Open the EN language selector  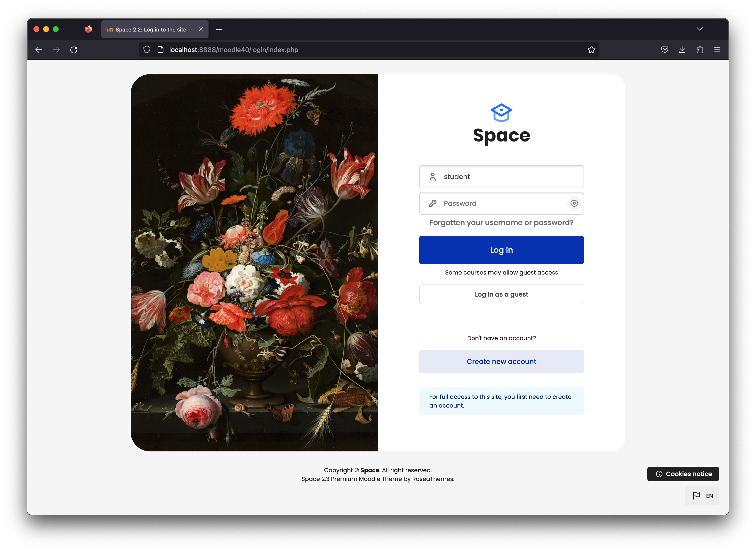coord(702,496)
